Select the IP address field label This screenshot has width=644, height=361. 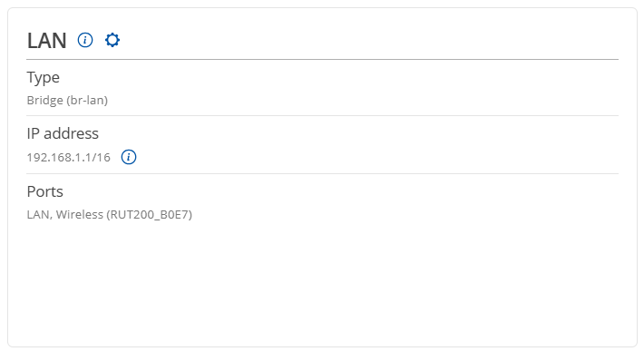[x=63, y=133]
